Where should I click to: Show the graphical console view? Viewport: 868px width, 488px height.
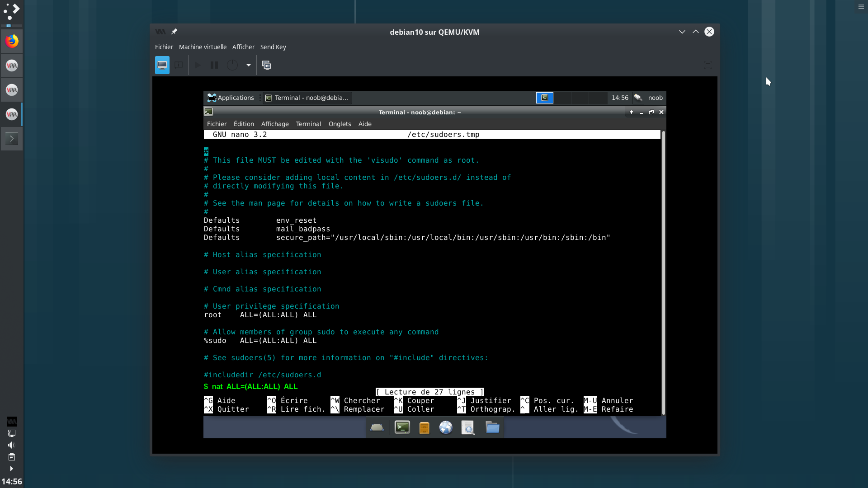pyautogui.click(x=162, y=65)
